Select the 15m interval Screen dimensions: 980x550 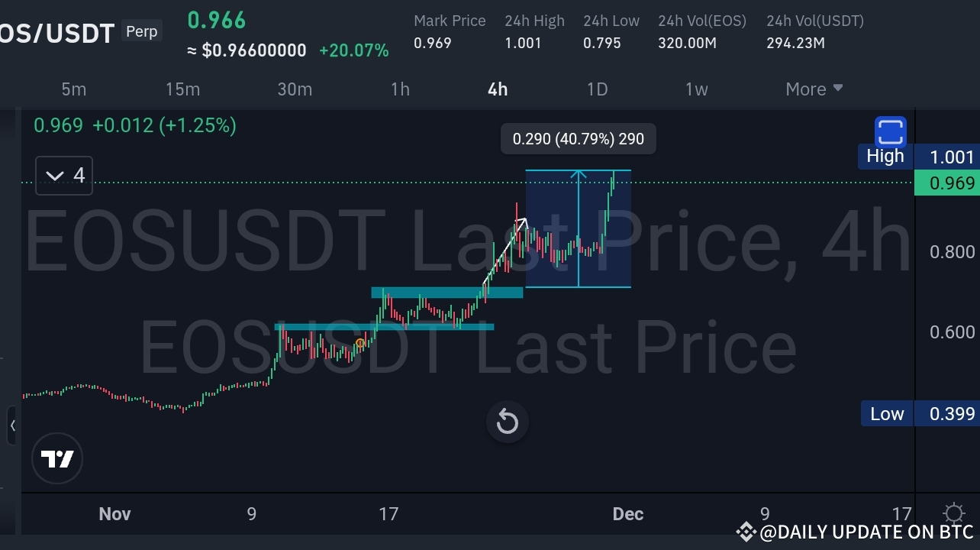coord(182,89)
